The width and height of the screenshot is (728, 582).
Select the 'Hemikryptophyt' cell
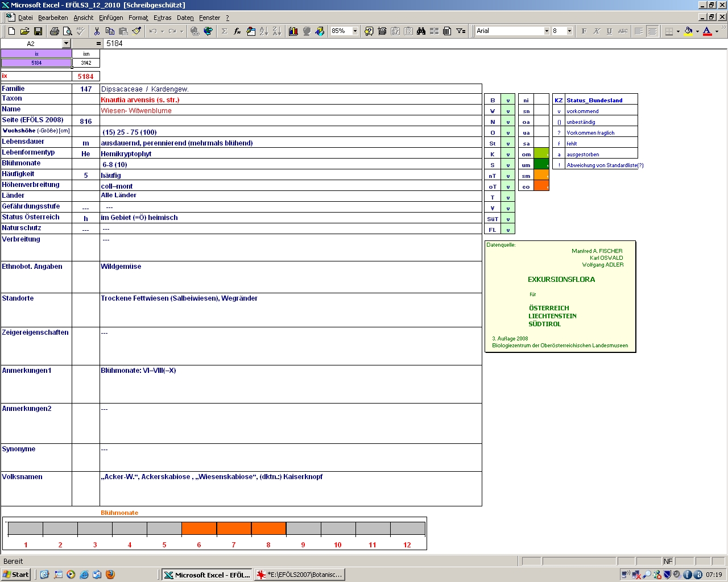pos(291,153)
